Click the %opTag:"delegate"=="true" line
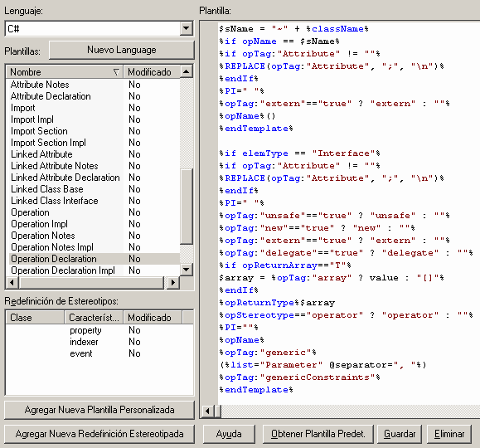 coord(347,253)
